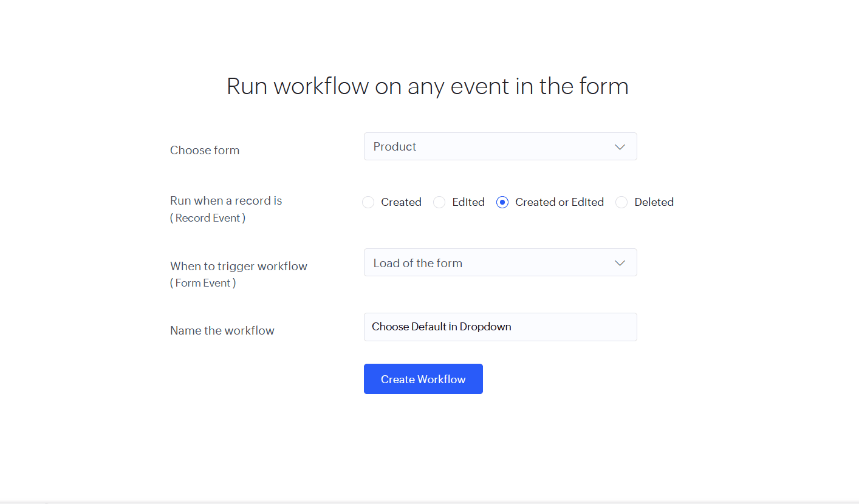Viewport: 859px width, 504px height.
Task: Open the Load of the form dropdown
Action: click(486, 263)
